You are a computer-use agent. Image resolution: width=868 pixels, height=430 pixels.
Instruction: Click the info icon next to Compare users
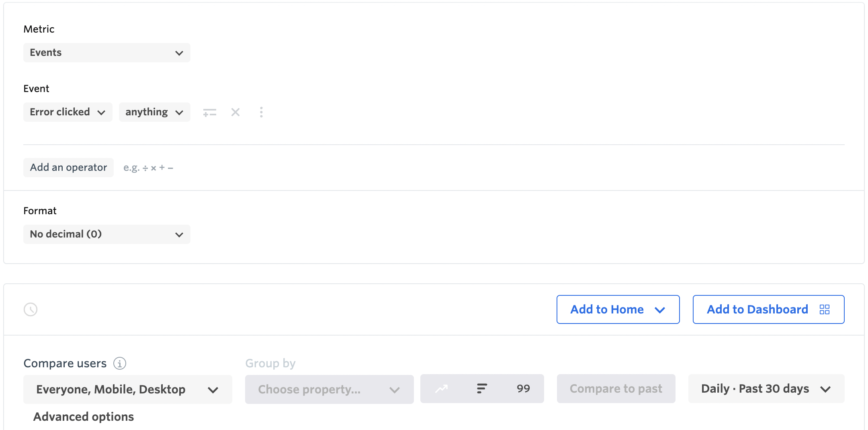point(120,363)
